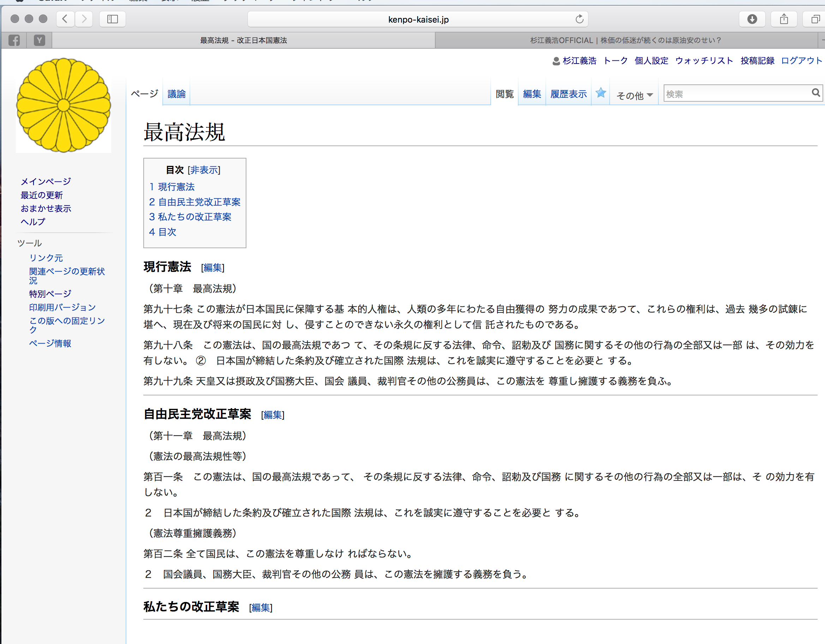
Task: Switch to the 杉江義浩OFFICIAL browser tab
Action: [x=625, y=40]
